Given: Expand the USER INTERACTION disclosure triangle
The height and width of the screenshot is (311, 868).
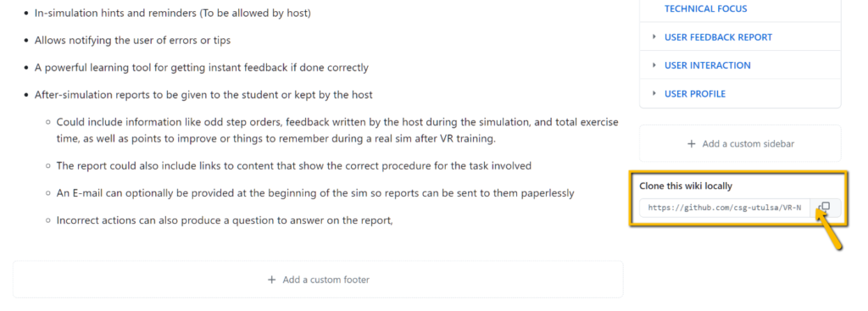Looking at the screenshot, I should (654, 65).
